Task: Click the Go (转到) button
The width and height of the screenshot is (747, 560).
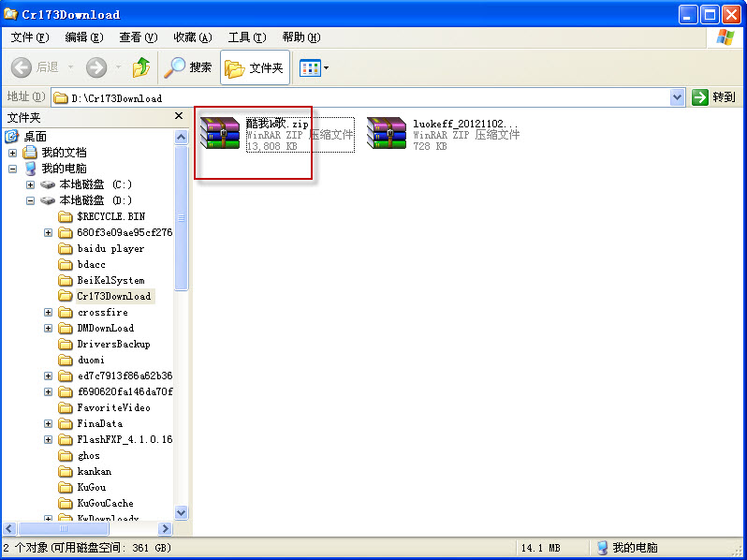Action: (x=713, y=97)
